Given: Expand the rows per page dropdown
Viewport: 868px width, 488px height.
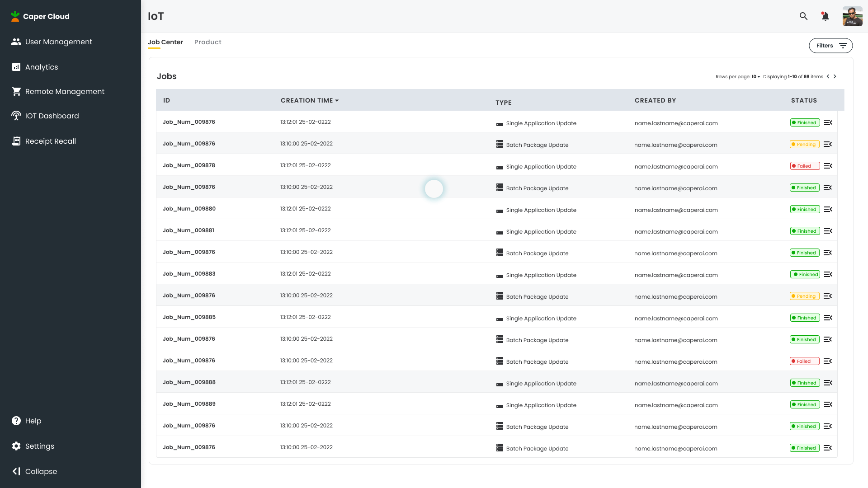Looking at the screenshot, I should [x=756, y=77].
